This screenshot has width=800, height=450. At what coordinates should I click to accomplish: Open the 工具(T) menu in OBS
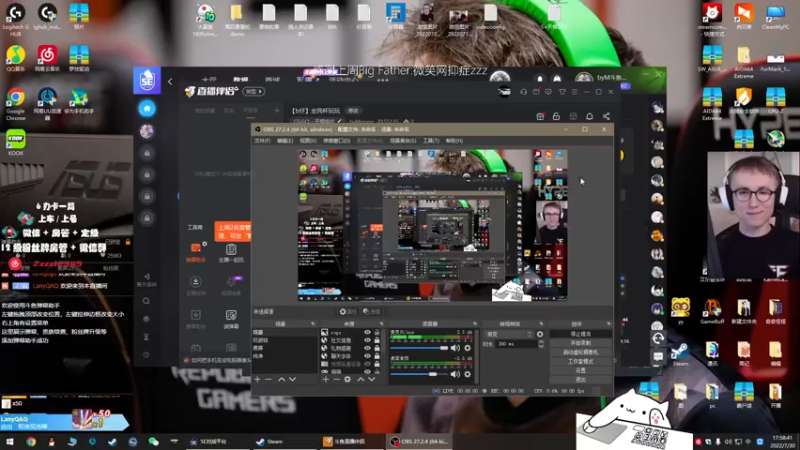pos(431,140)
